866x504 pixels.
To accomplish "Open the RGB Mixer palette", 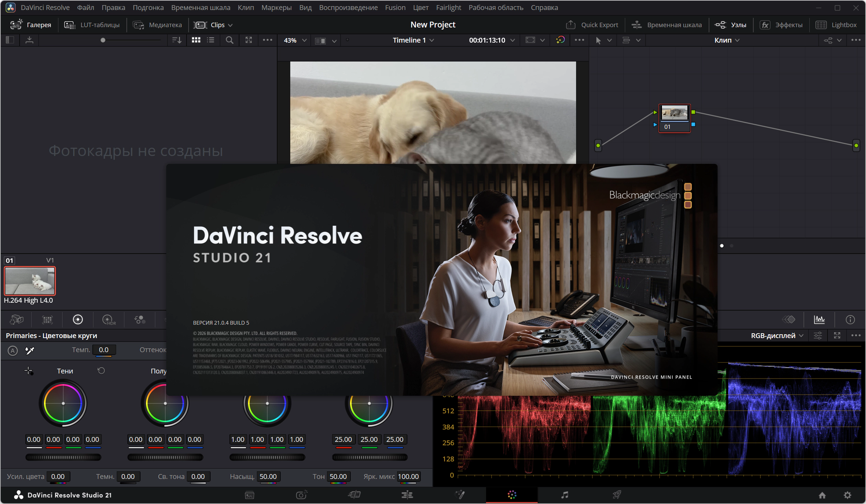I will pyautogui.click(x=140, y=320).
